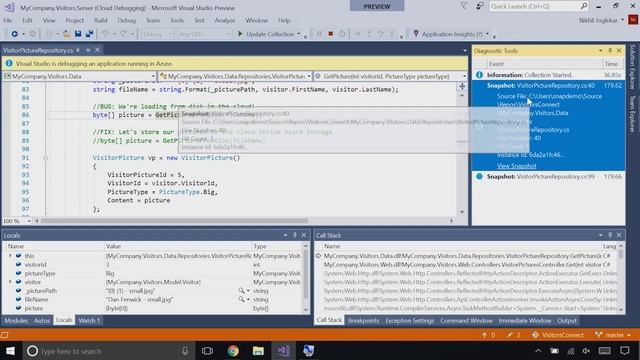Open the File menu
Image resolution: width=640 pixels, height=360 pixels.
coord(8,20)
